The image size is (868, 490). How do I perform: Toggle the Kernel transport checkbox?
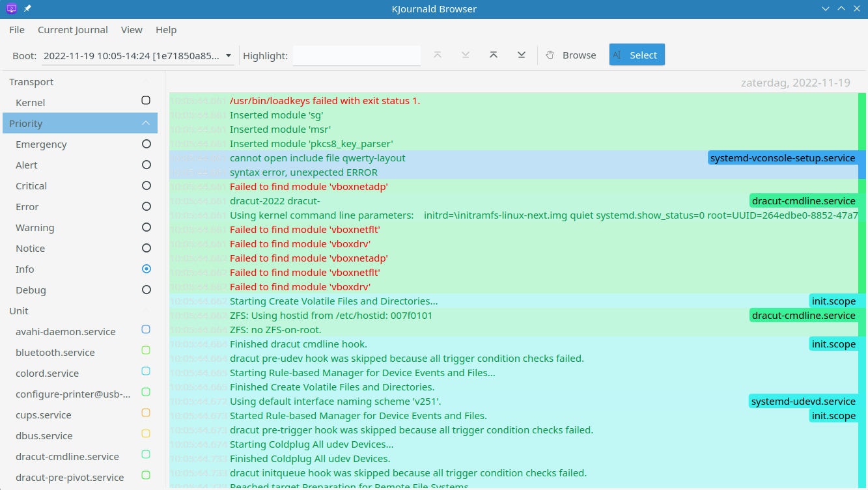coord(146,100)
